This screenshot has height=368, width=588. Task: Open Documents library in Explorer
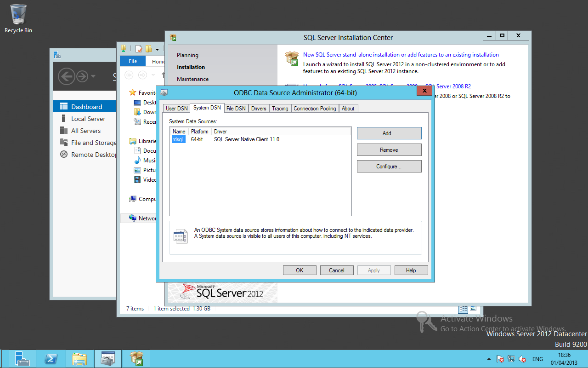(x=145, y=150)
